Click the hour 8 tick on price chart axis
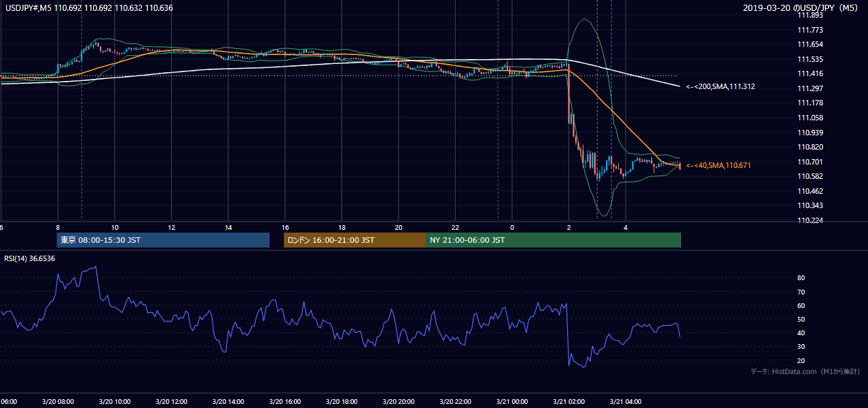This screenshot has height=408, width=868. tap(58, 227)
